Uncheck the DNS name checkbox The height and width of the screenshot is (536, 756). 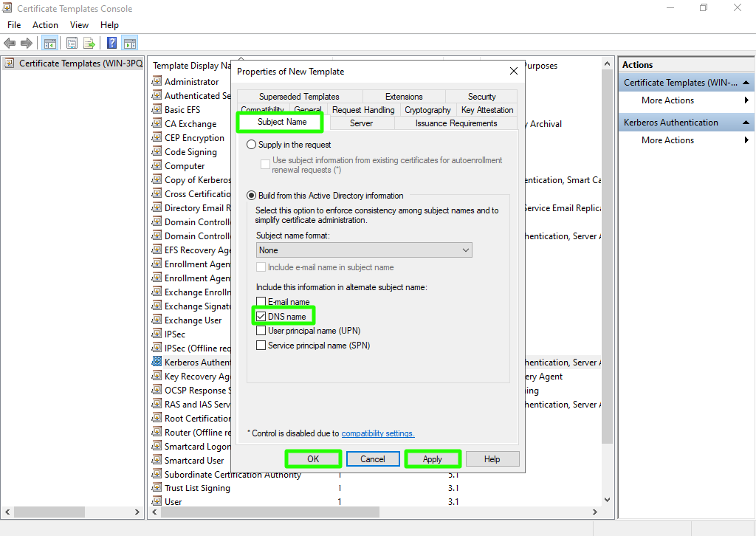tap(261, 317)
